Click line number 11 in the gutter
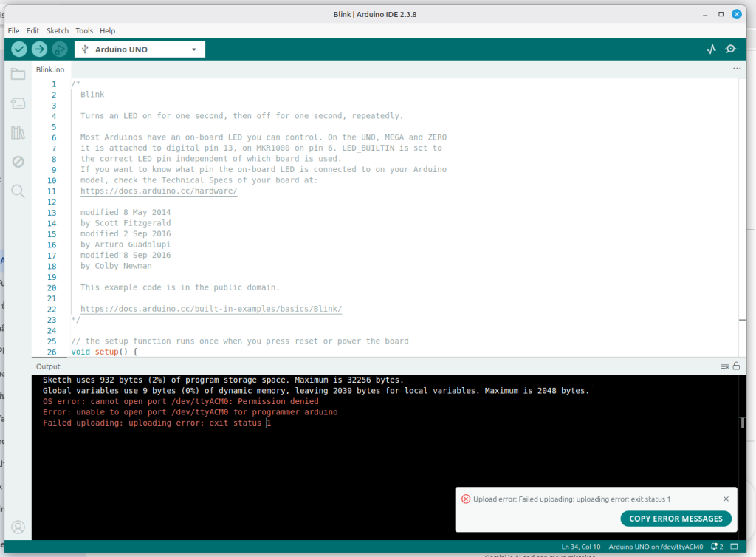Image resolution: width=756 pixels, height=557 pixels. pyautogui.click(x=52, y=191)
